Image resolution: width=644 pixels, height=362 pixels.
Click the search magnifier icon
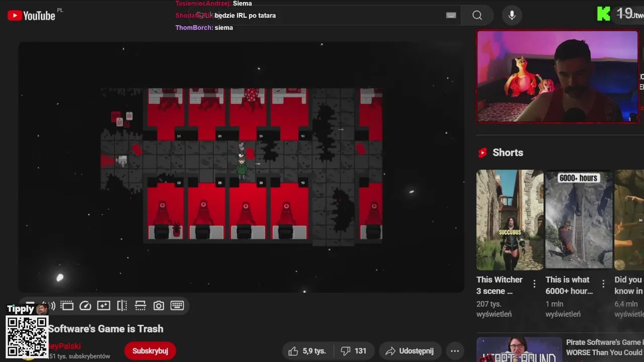click(477, 16)
